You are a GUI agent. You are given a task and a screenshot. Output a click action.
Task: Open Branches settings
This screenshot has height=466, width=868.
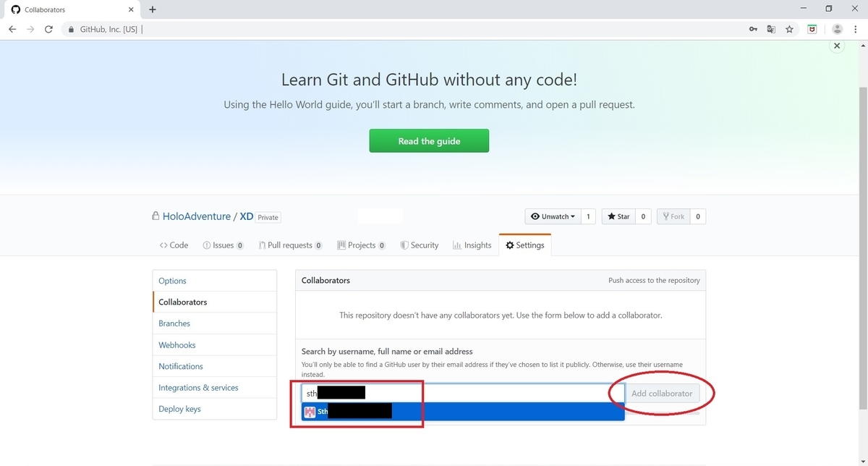(x=215, y=323)
